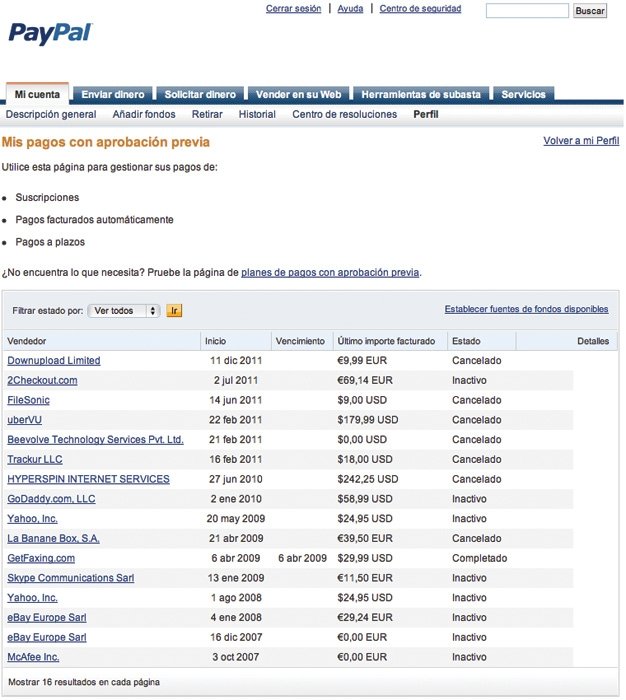Open the Historial submenu item
Screen dimensions: 626x700
click(257, 115)
